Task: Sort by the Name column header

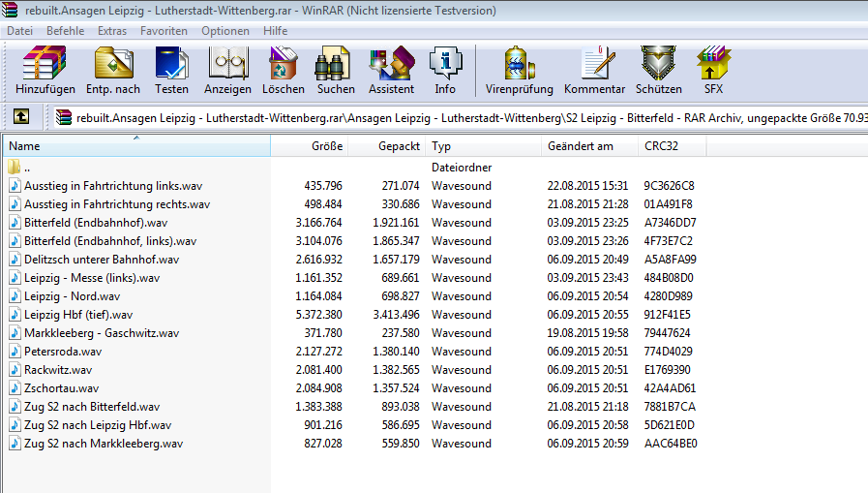Action: click(136, 146)
